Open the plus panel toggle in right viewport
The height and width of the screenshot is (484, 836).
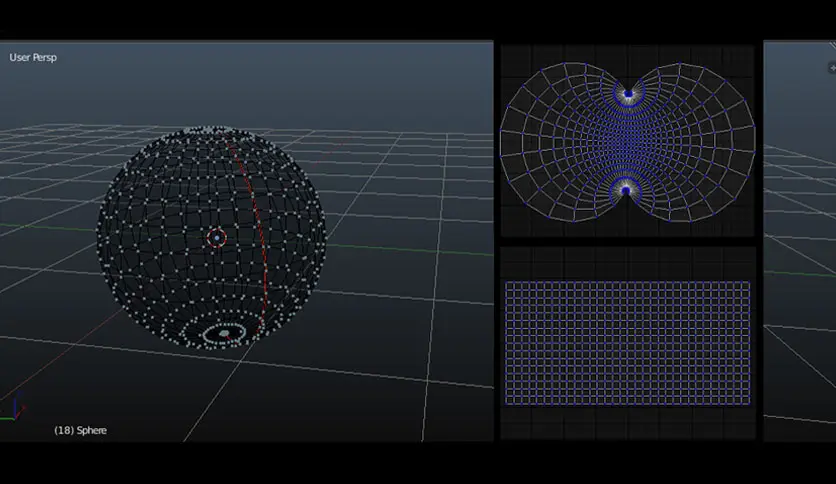click(832, 68)
